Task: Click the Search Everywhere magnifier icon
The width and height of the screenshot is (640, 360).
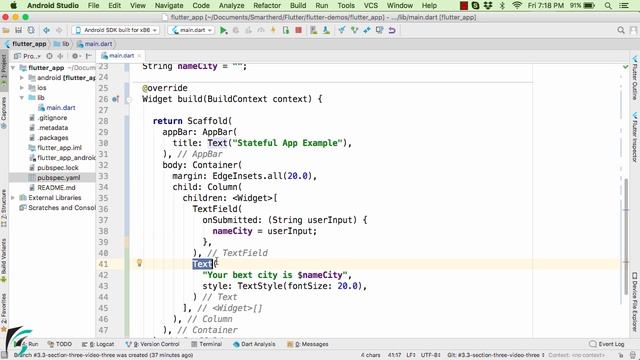Action: [621, 30]
